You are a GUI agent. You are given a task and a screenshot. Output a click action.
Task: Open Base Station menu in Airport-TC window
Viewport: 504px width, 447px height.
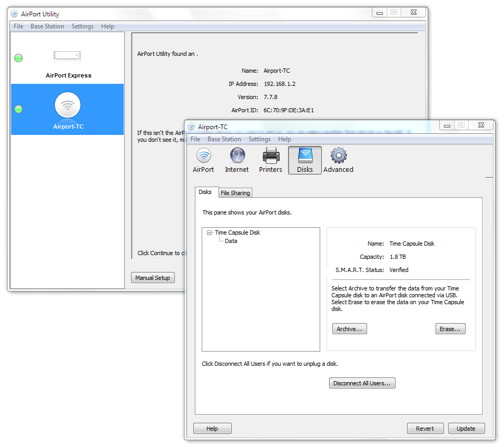(224, 139)
